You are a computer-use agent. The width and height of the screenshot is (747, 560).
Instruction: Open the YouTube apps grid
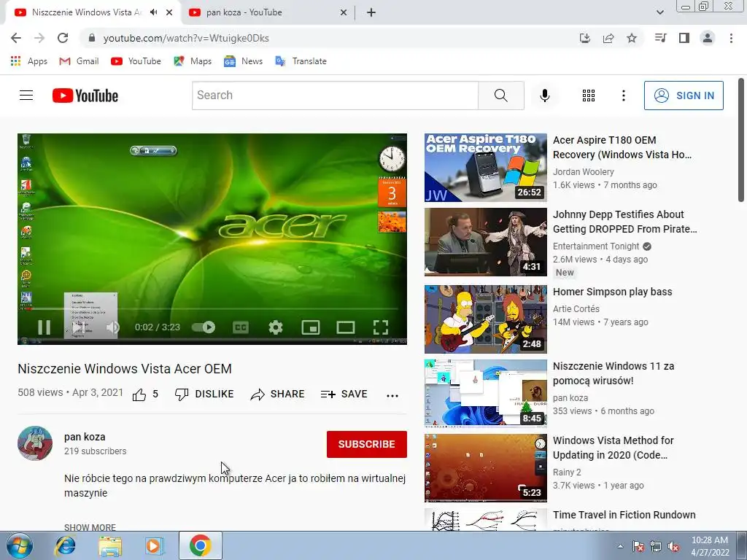click(589, 96)
